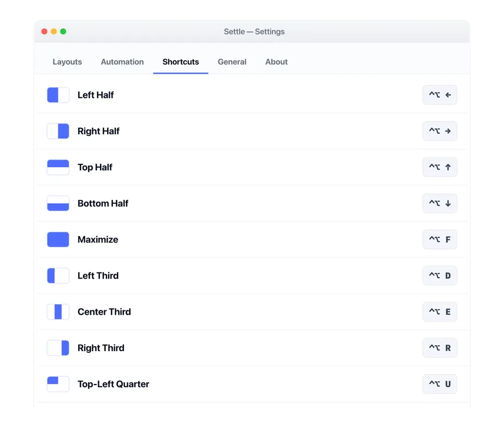Click the 'Maximize' label text
Screen dimensions: 504x437
pos(98,240)
